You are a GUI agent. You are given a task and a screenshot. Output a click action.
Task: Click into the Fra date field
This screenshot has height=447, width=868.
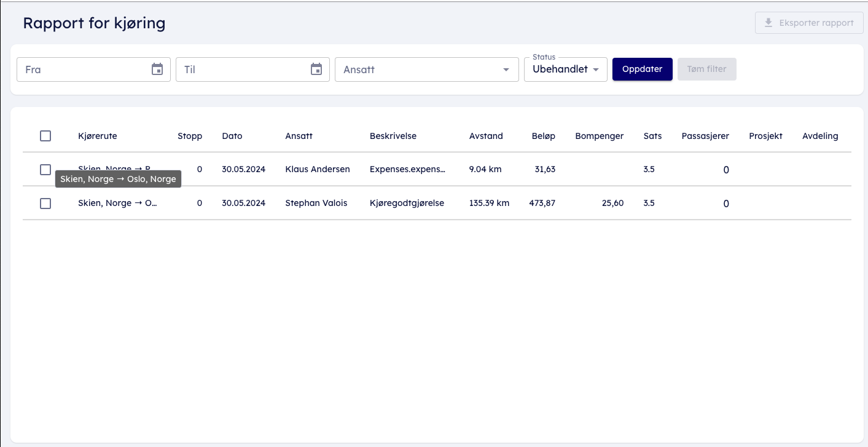[83, 69]
